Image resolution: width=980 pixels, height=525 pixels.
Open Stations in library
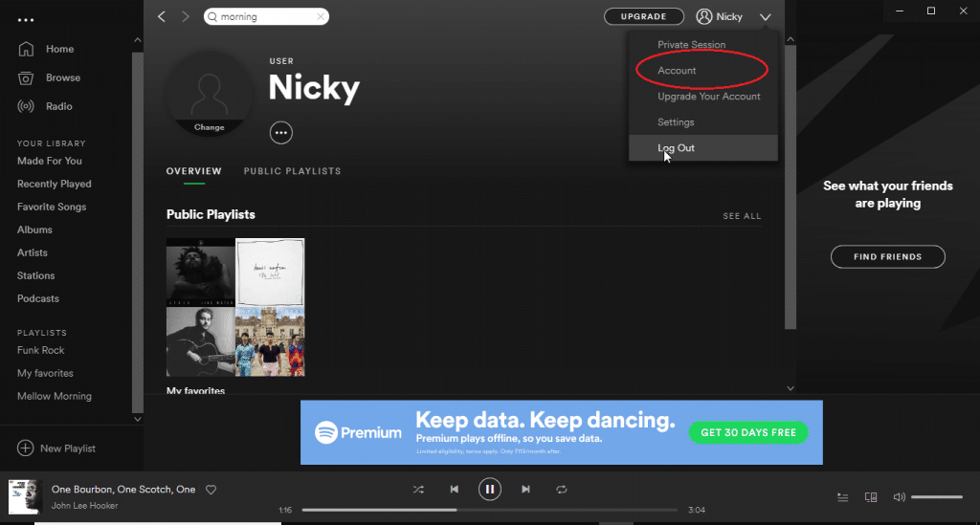pos(36,276)
